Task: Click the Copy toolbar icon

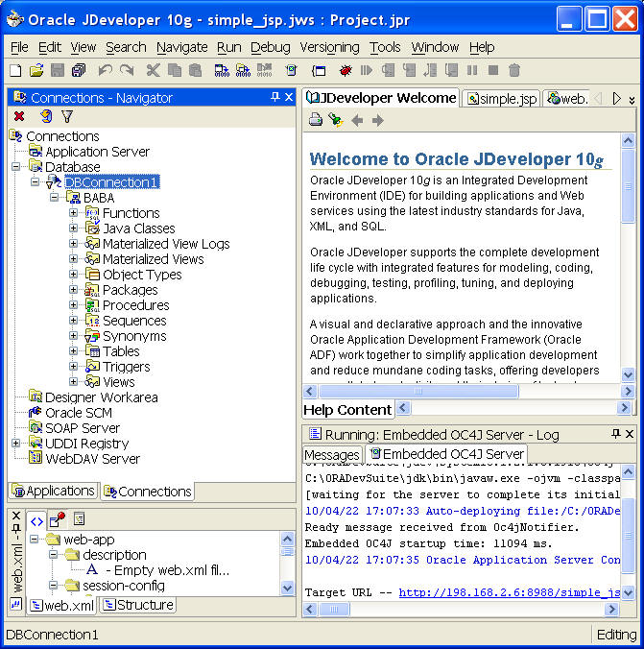Action: 175,70
